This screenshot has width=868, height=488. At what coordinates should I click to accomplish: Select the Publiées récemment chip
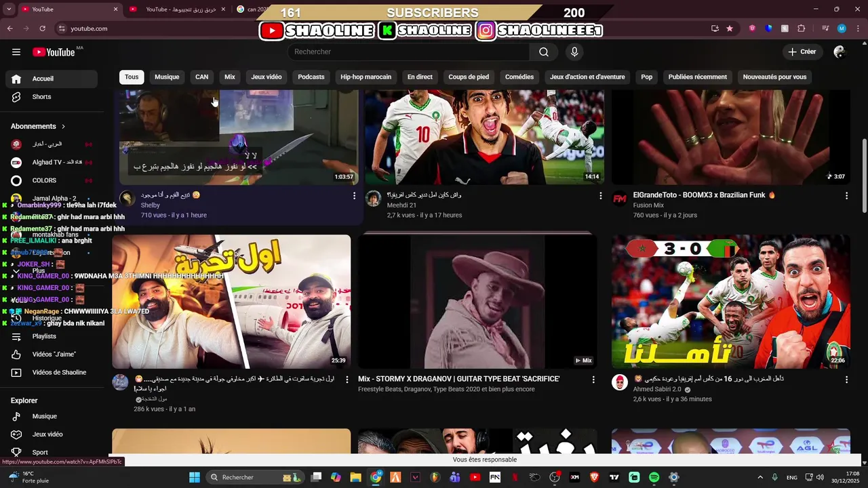[x=698, y=77]
